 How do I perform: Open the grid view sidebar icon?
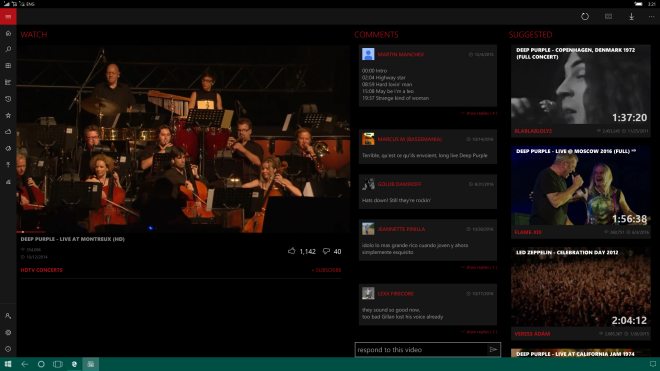tap(8, 66)
